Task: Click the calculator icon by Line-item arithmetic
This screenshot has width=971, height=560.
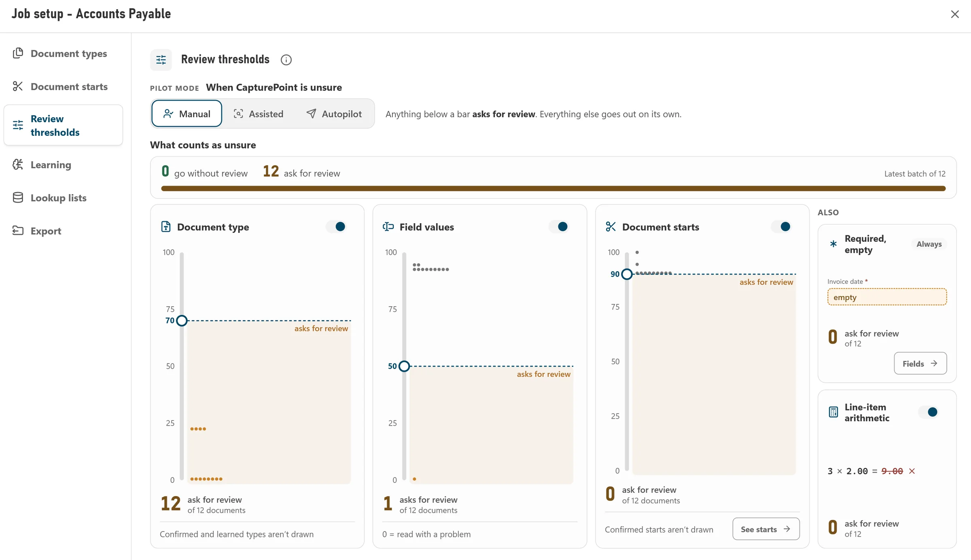Action: tap(833, 412)
